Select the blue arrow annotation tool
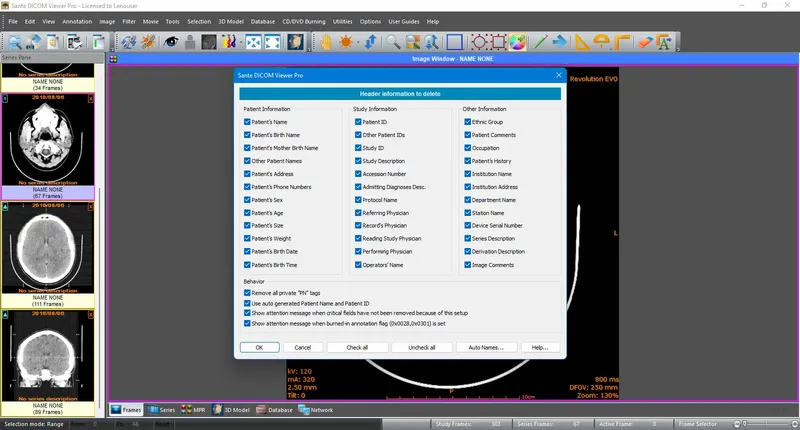This screenshot has height=430, width=800. pyautogui.click(x=560, y=42)
